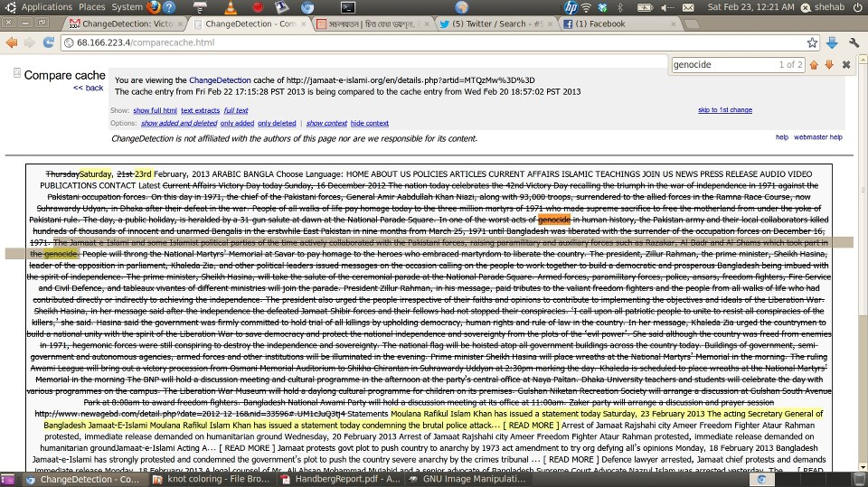
Task: Open the volume control indicator
Action: (667, 7)
